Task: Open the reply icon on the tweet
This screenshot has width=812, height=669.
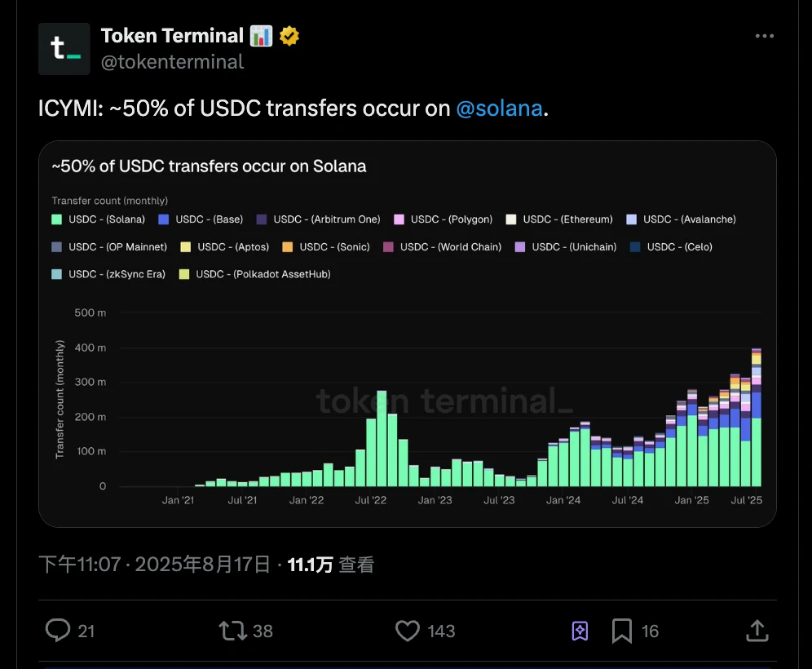Action: click(x=57, y=631)
